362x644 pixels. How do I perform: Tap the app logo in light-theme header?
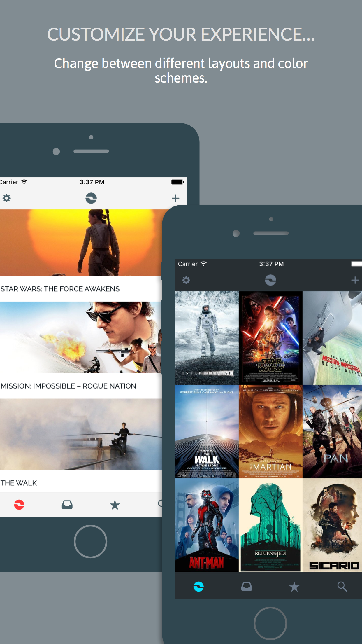(91, 198)
